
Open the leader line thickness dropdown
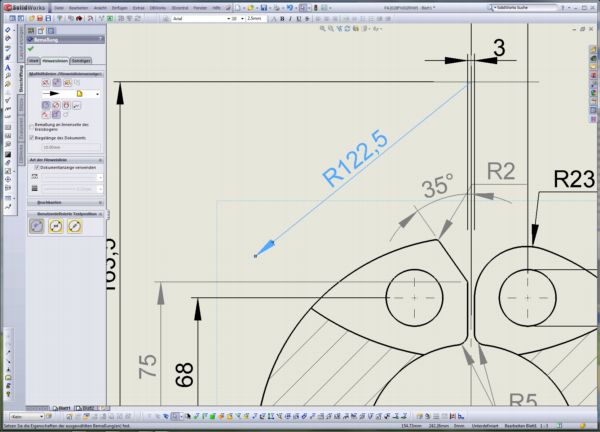[x=100, y=189]
